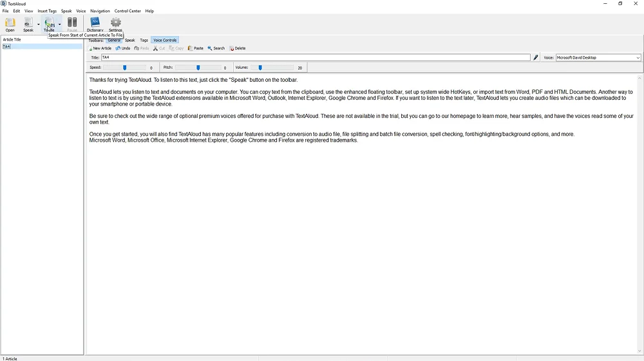This screenshot has width=644, height=361.
Task: Click the Undo icon
Action: 122,48
